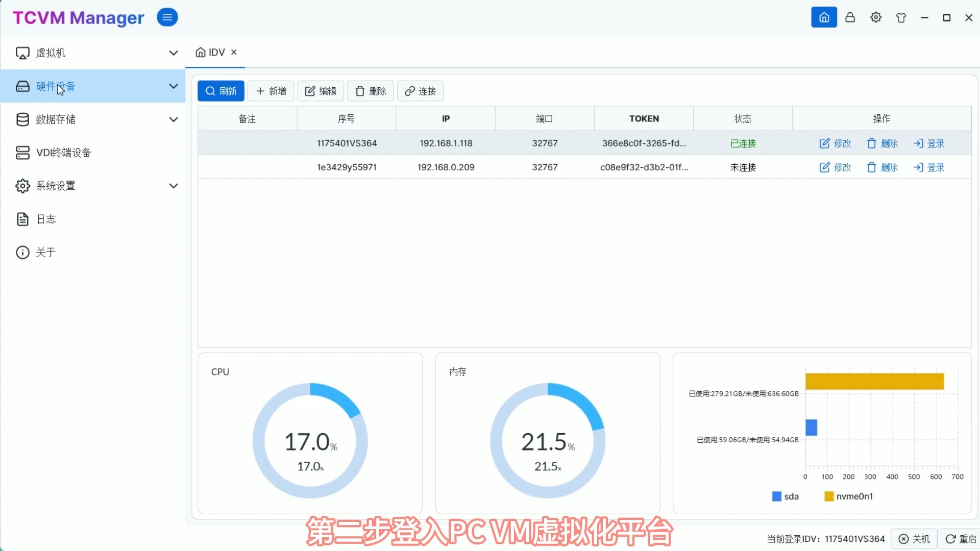Click the login arrow icon for 1175401VS364 row
The width and height of the screenshot is (980, 551).
(x=918, y=143)
